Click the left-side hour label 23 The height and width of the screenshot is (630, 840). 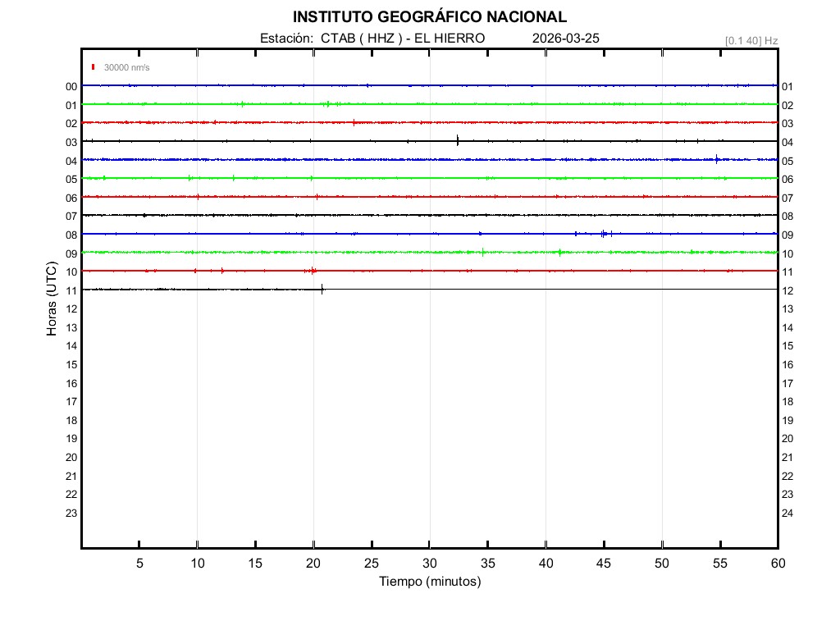71,513
